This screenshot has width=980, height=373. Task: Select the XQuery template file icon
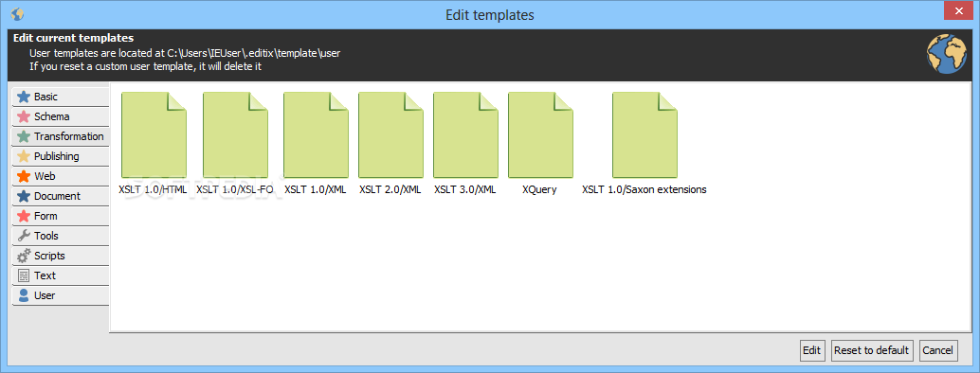[540, 135]
